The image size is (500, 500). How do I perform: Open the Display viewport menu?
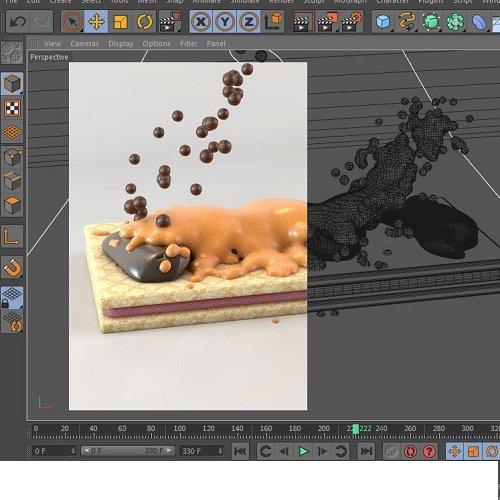tap(121, 44)
